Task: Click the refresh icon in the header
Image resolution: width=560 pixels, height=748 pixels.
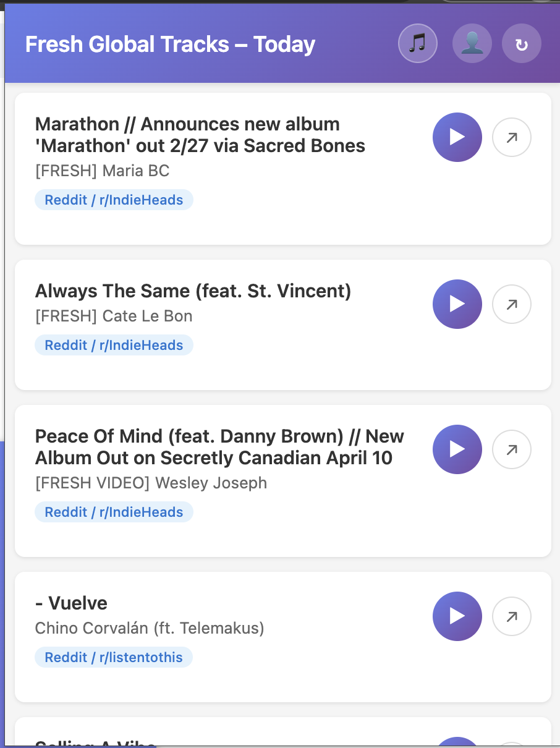Action: (521, 43)
